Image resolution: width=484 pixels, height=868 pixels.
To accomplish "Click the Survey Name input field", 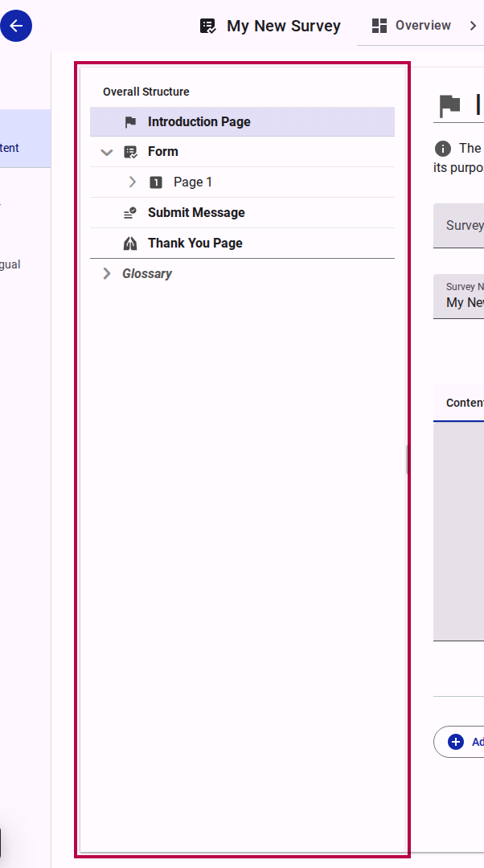I will [458, 296].
